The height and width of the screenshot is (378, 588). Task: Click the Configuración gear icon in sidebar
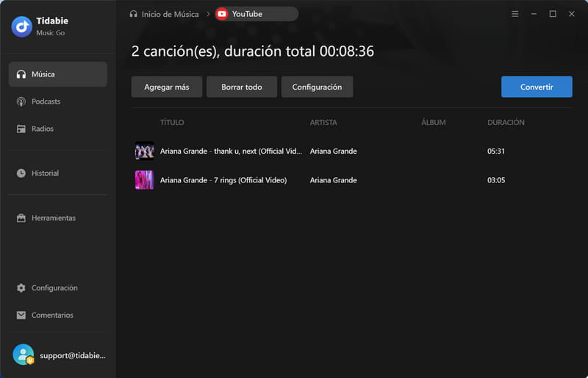(21, 288)
